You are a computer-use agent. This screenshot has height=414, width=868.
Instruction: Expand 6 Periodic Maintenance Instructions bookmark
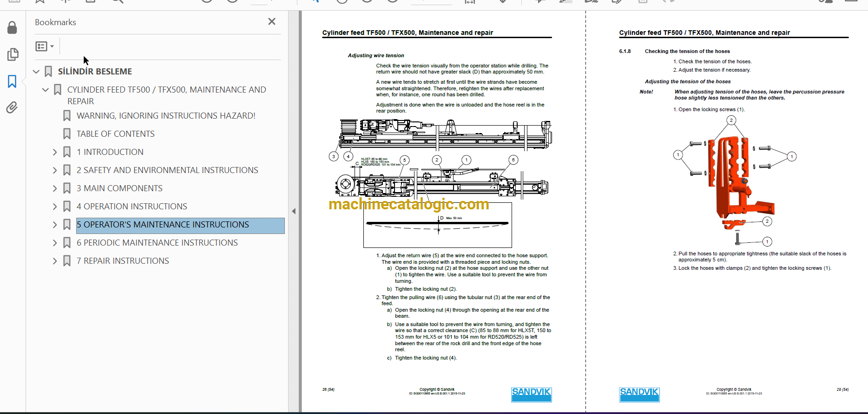pos(55,243)
